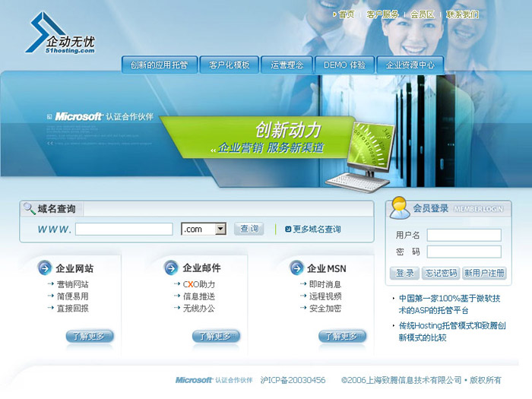Go to 首页 in top navigation

(x=347, y=14)
